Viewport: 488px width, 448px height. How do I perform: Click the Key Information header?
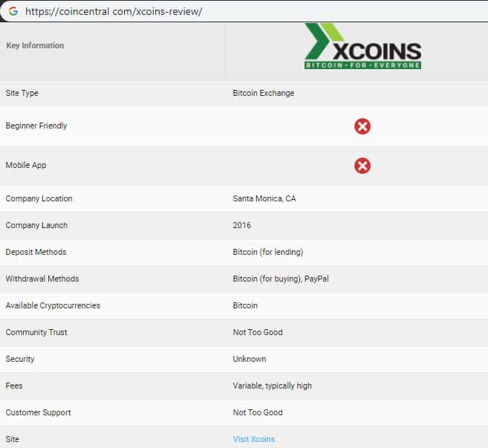[35, 45]
